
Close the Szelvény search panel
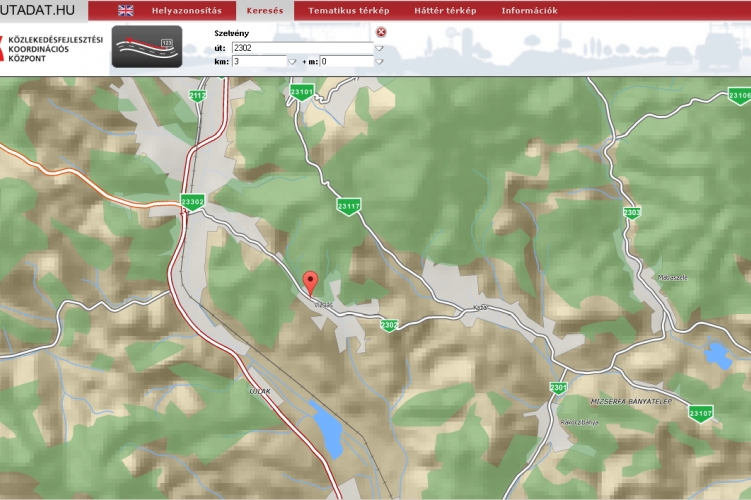[381, 32]
